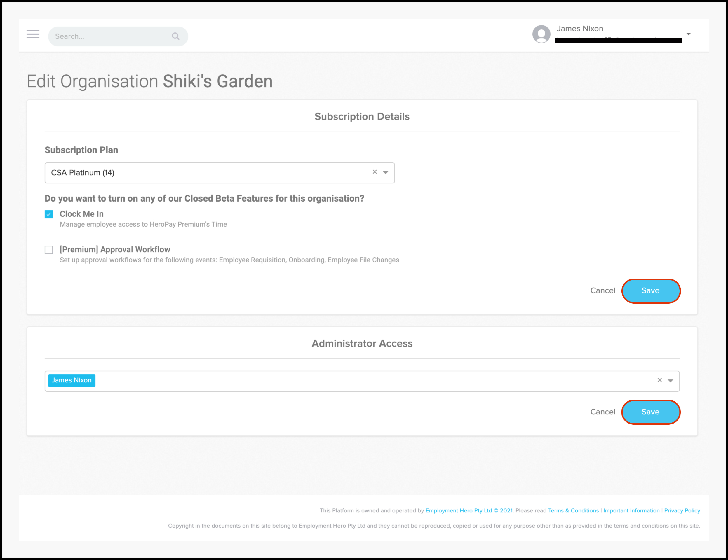Follow the Employment Hero Pty Ltd link
This screenshot has width=728, height=560.
(458, 511)
